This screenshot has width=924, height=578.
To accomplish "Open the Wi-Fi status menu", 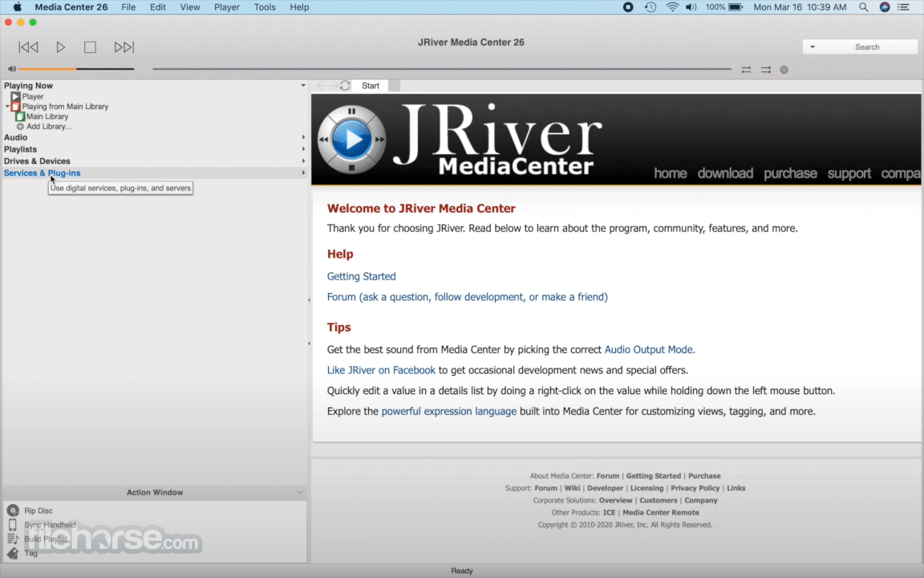I will tap(672, 7).
